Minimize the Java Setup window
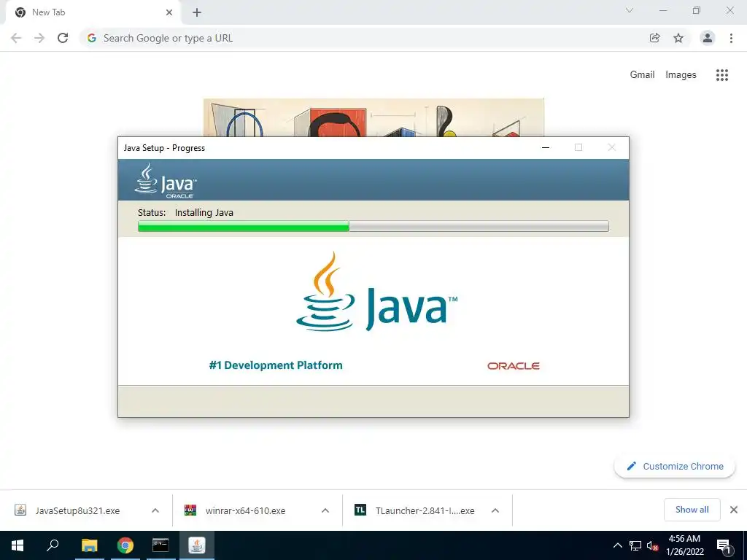Viewport: 747px width, 560px height. [x=546, y=147]
